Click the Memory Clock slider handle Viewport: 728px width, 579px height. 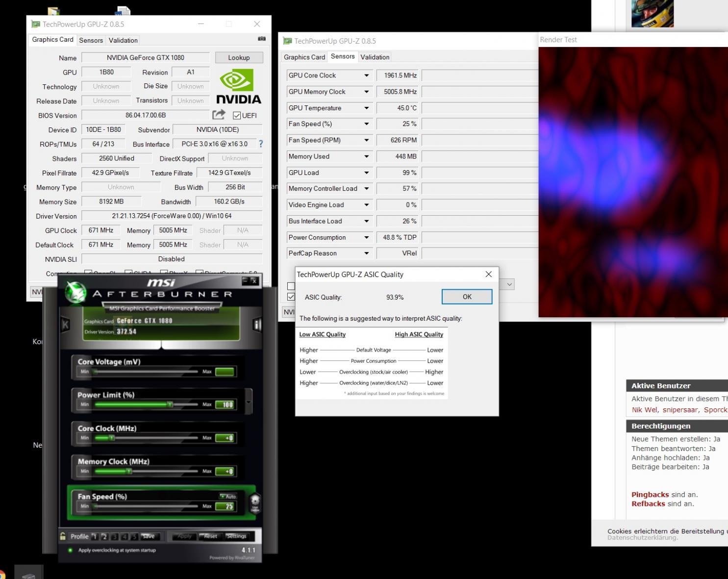[x=129, y=471]
